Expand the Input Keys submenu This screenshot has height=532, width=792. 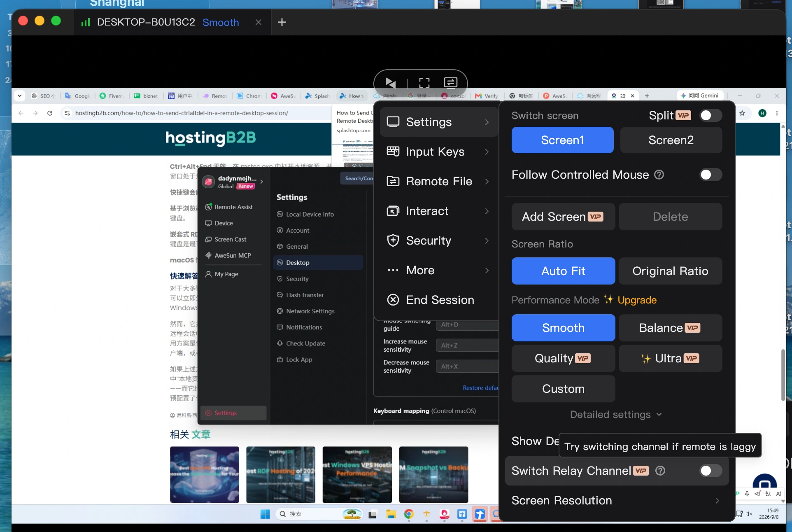pyautogui.click(x=439, y=152)
